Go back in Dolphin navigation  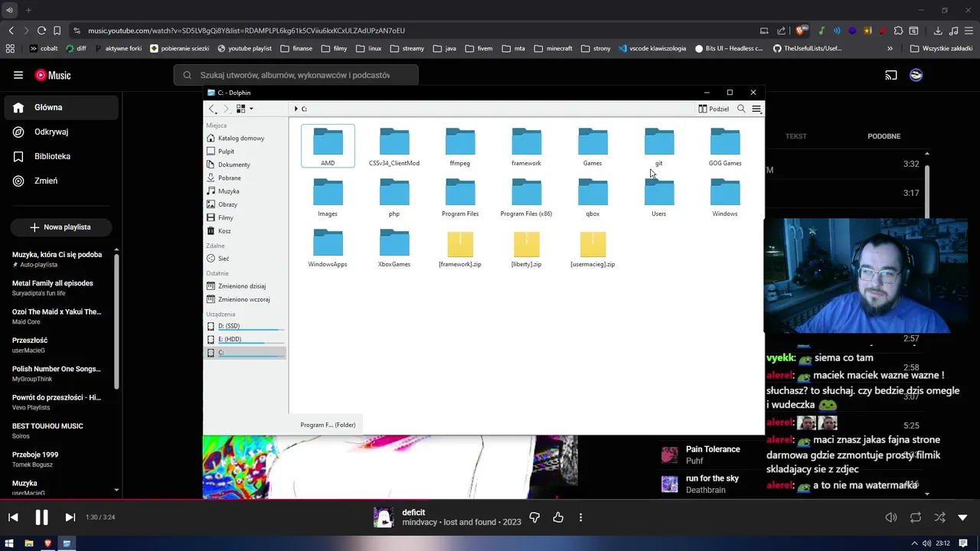[212, 109]
